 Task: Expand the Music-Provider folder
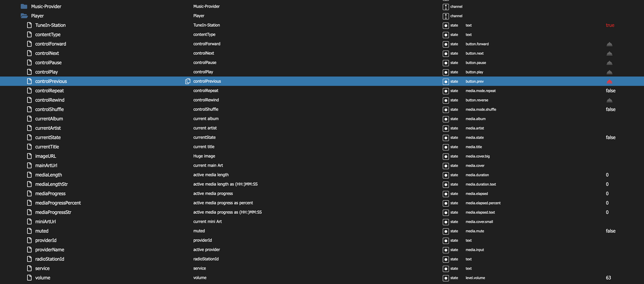tap(24, 6)
